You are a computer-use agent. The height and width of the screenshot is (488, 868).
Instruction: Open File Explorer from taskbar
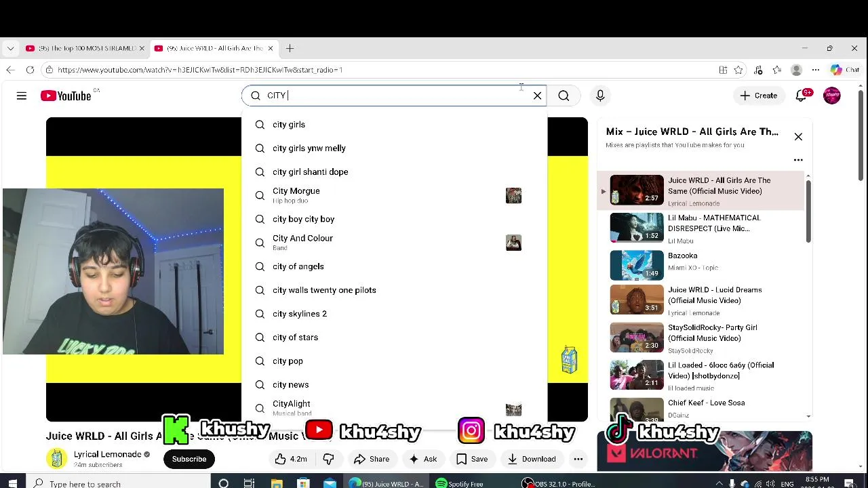[x=277, y=483]
